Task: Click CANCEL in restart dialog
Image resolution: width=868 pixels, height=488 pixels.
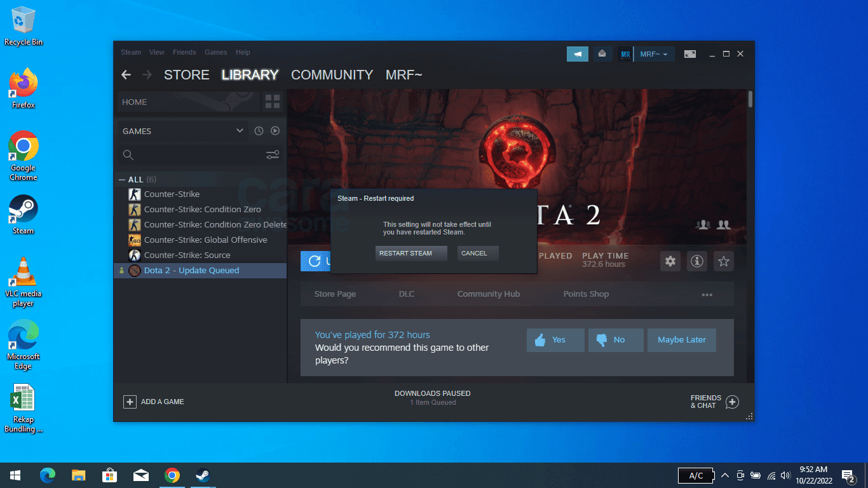Action: click(478, 254)
